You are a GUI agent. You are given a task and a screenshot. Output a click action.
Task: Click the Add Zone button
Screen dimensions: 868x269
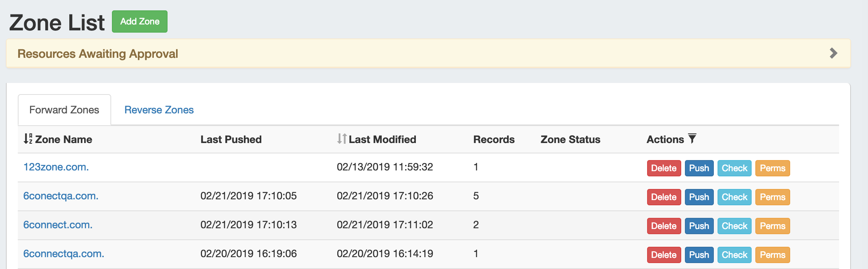pyautogui.click(x=140, y=21)
